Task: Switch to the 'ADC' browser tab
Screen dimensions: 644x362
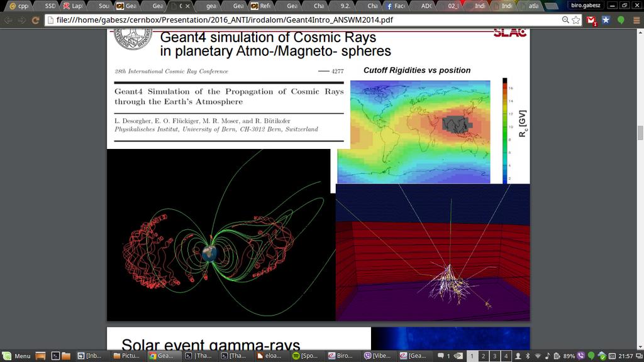Action: (424, 6)
